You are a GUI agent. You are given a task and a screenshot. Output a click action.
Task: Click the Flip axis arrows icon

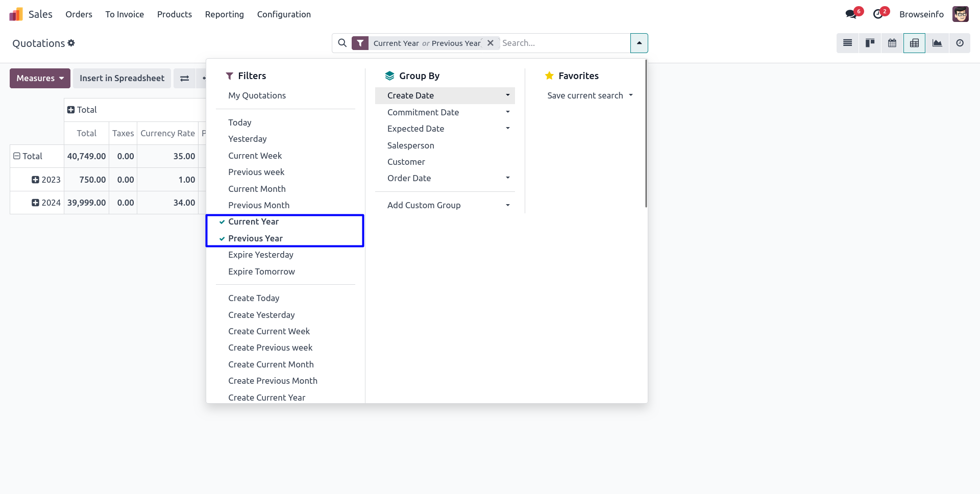point(185,78)
